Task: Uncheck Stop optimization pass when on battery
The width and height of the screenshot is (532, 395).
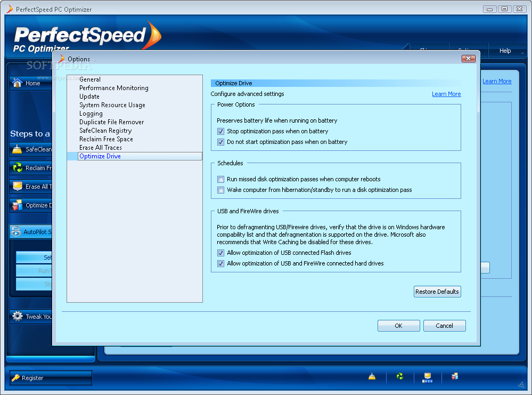Action: (221, 132)
